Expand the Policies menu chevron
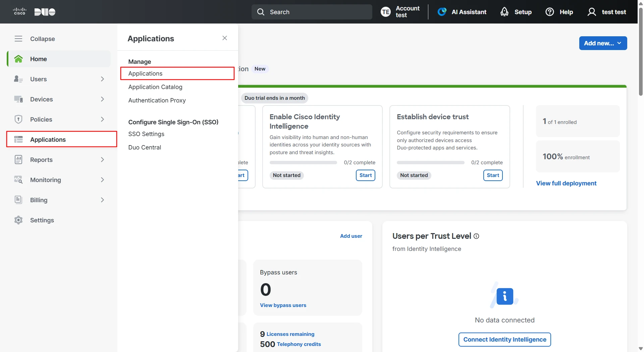Screen dimensions: 644x352 click(102, 119)
